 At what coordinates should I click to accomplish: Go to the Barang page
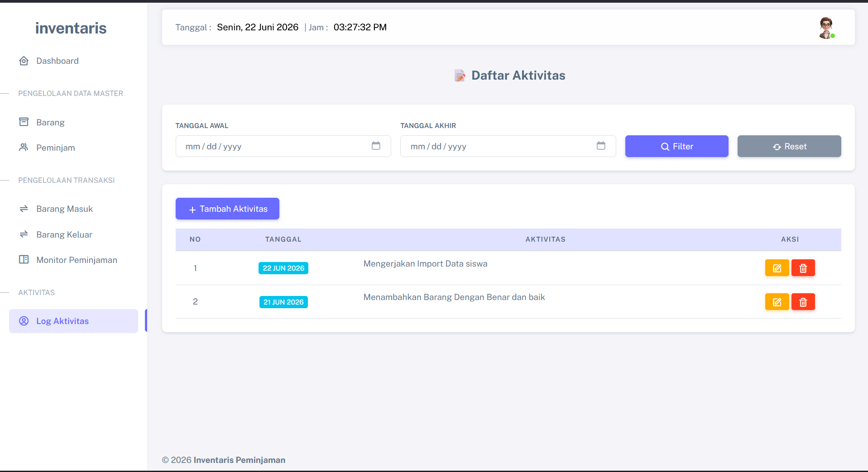[73, 122]
